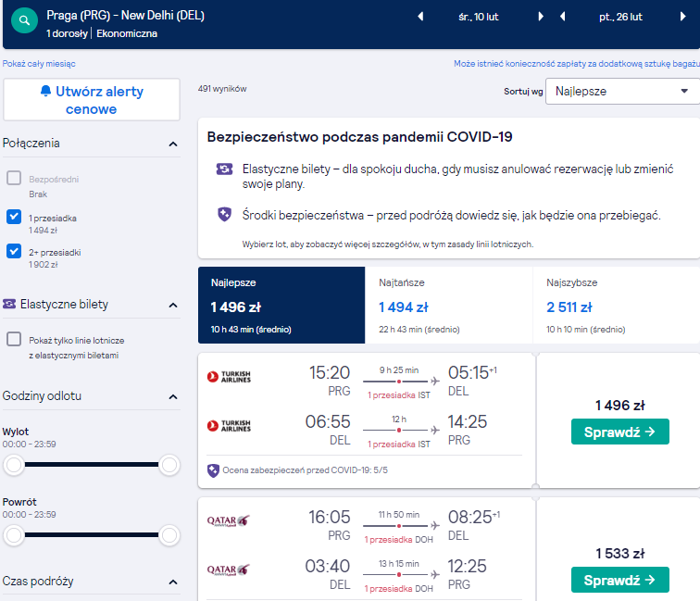Viewport: 700px width, 601px height.
Task: Select the Najtańsze 1 494 zł tab
Action: 449,306
